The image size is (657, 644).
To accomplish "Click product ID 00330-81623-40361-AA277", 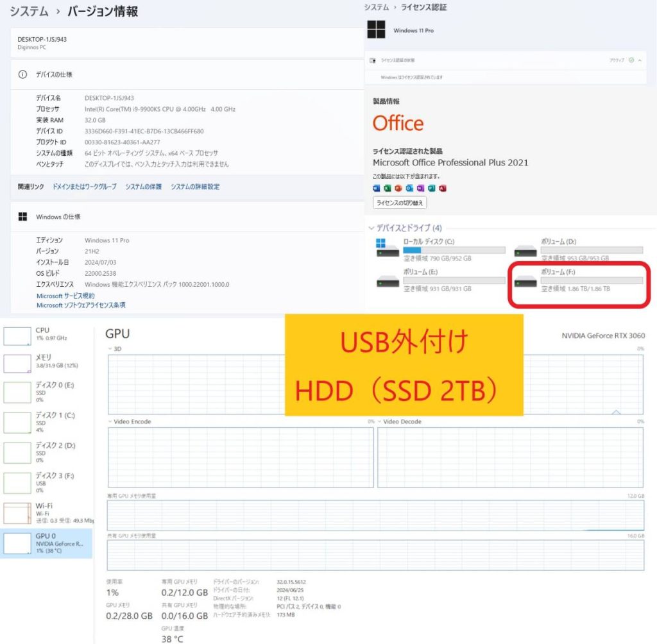I will pyautogui.click(x=123, y=142).
